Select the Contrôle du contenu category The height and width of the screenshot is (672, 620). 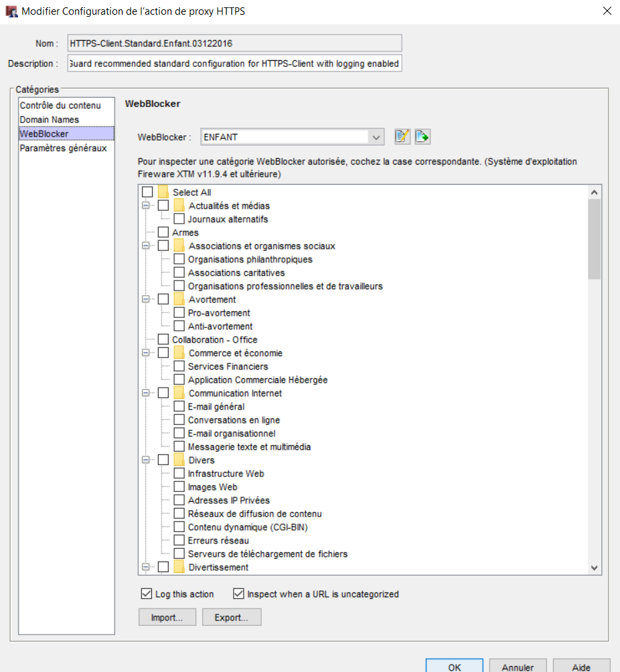(x=66, y=106)
